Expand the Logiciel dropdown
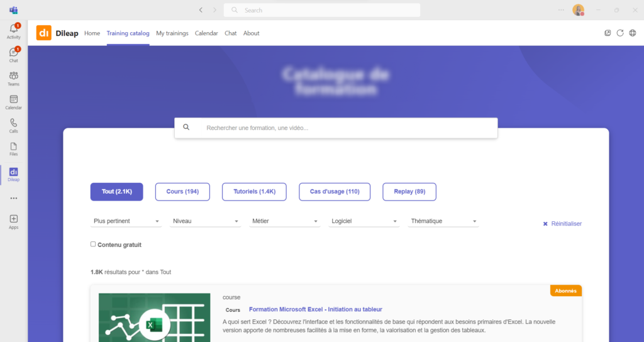 pyautogui.click(x=364, y=221)
